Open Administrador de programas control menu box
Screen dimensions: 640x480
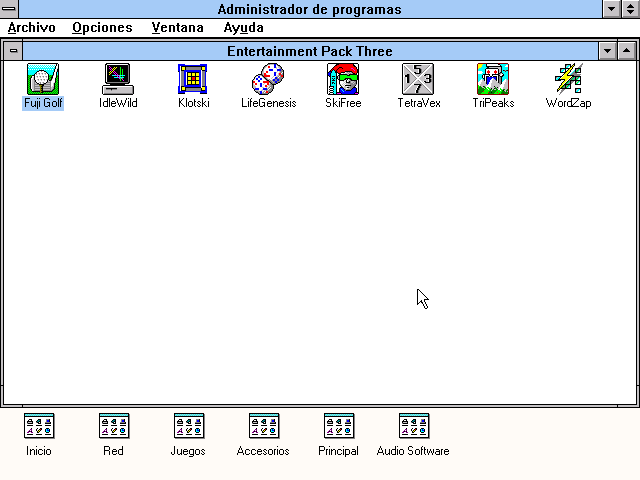pos(10,9)
